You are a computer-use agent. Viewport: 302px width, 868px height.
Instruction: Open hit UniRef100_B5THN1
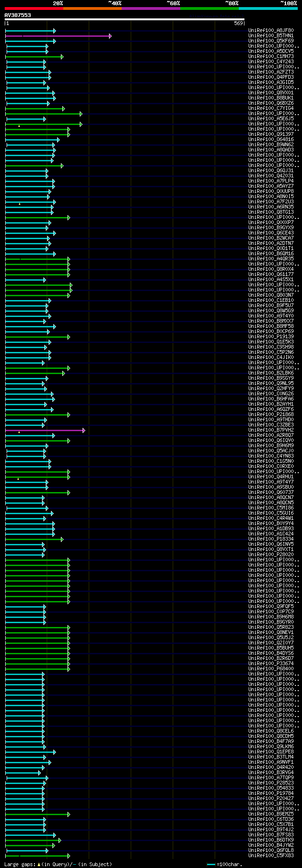point(271,36)
